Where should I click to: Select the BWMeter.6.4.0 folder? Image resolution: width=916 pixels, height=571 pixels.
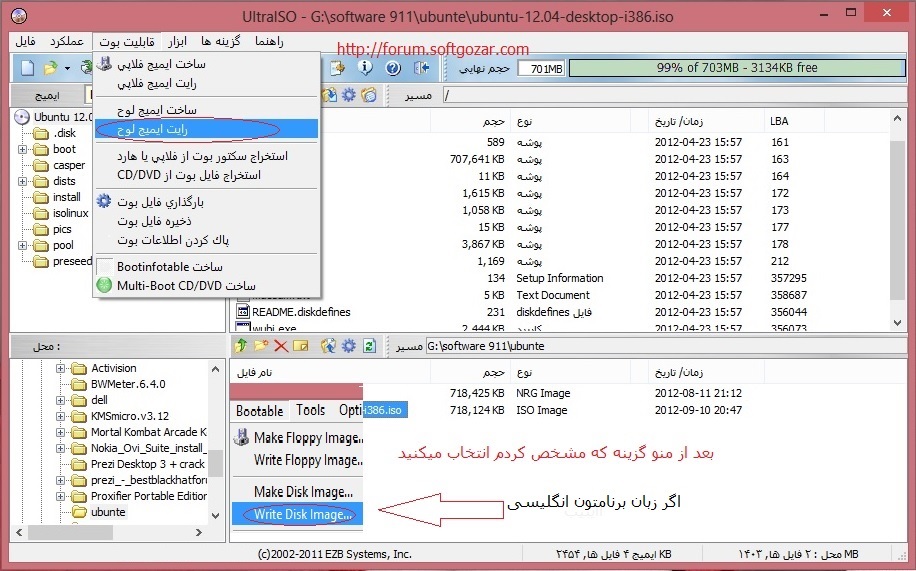128,384
